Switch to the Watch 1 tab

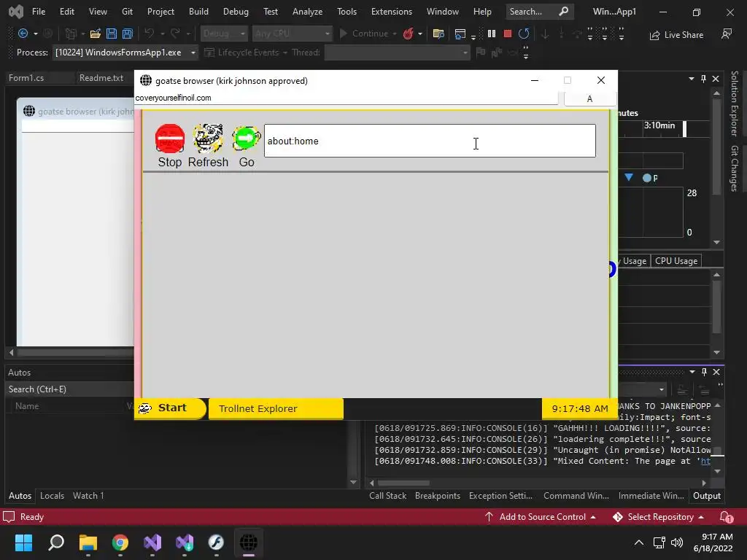[88, 496]
